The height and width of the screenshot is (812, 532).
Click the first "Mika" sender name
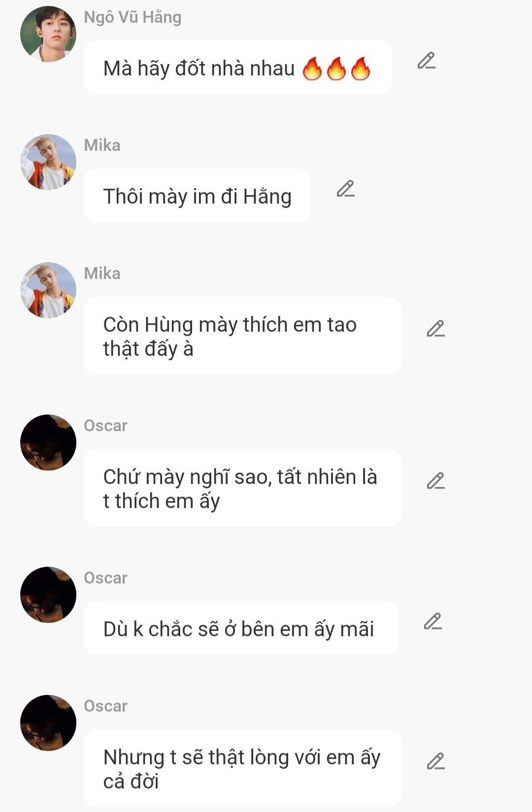point(102,145)
